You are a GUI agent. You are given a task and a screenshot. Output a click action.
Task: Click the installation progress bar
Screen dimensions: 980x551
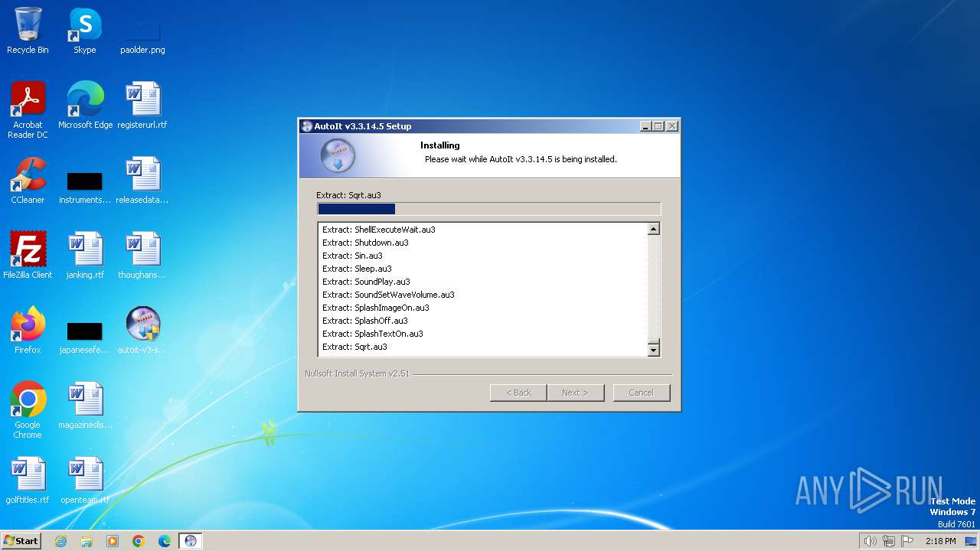[x=488, y=209]
